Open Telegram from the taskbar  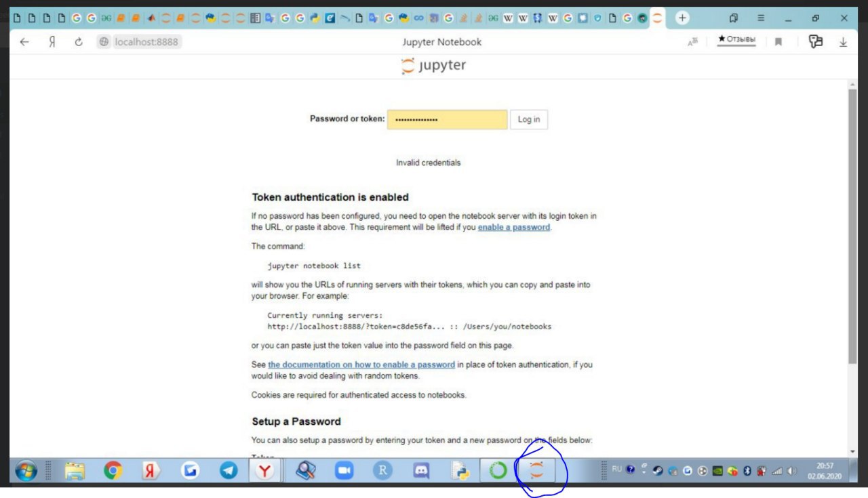pos(229,471)
